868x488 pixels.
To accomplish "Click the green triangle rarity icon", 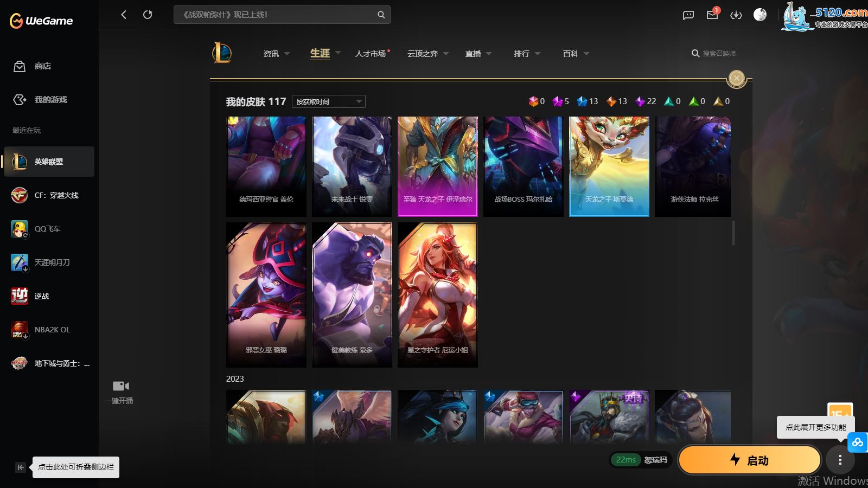I will (693, 101).
